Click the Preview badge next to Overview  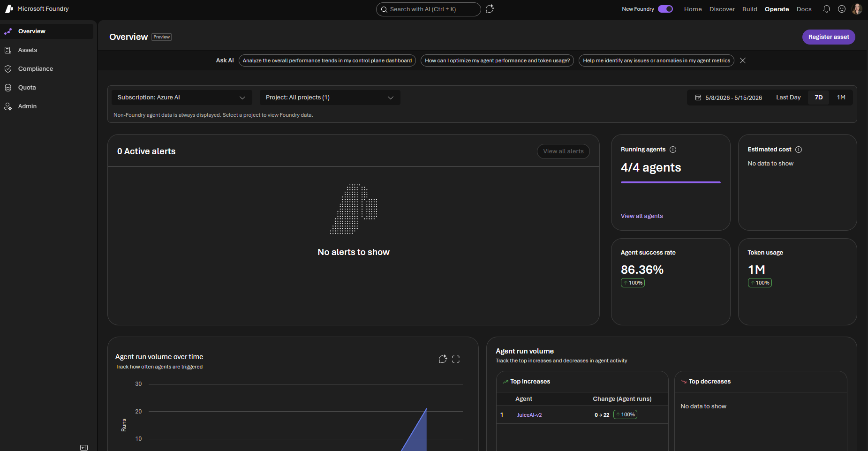(x=162, y=37)
